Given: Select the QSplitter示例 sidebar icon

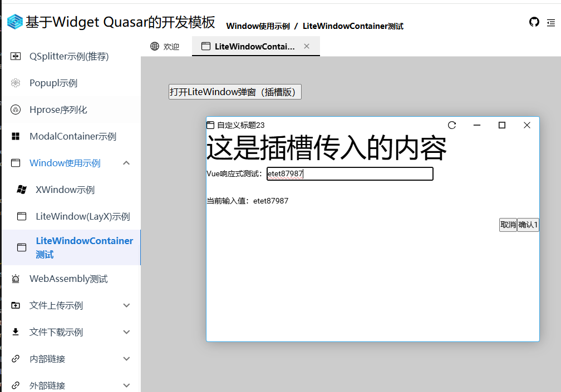Looking at the screenshot, I should (15, 56).
